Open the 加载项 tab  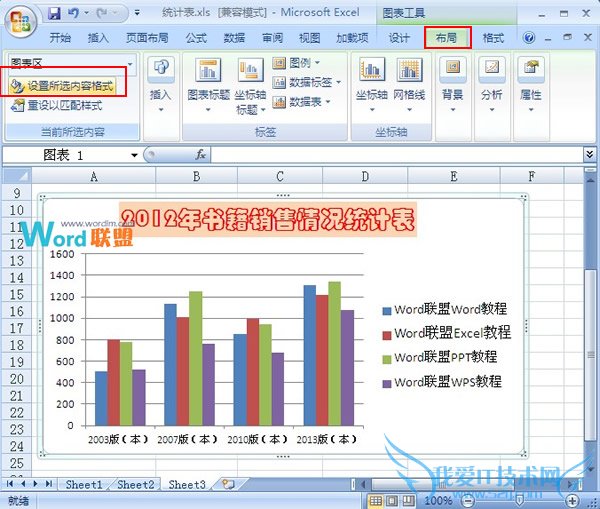tap(352, 38)
